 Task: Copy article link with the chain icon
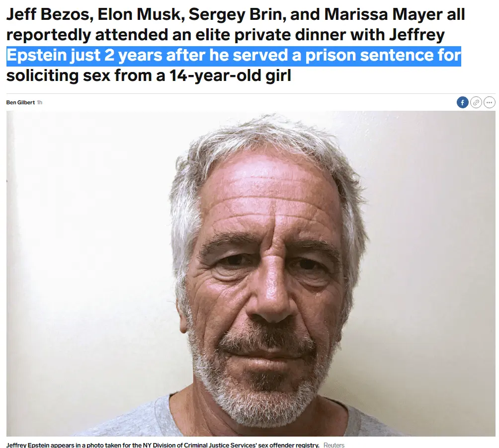click(476, 102)
